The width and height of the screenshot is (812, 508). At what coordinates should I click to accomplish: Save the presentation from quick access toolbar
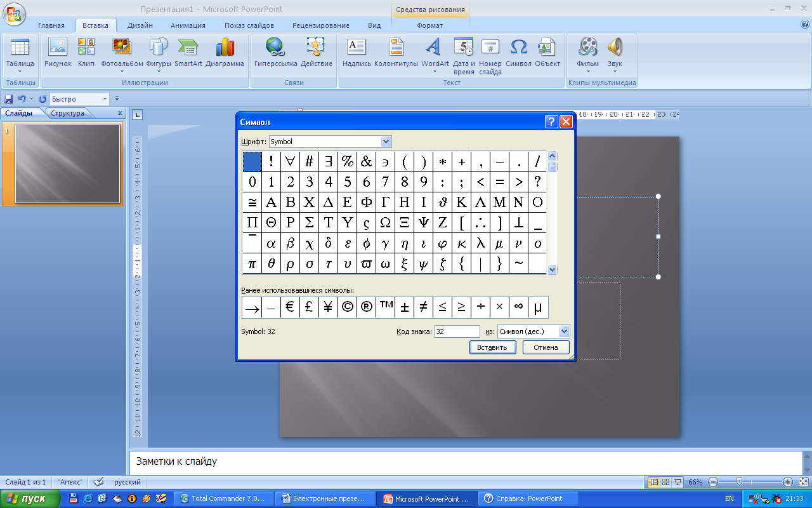pyautogui.click(x=9, y=99)
